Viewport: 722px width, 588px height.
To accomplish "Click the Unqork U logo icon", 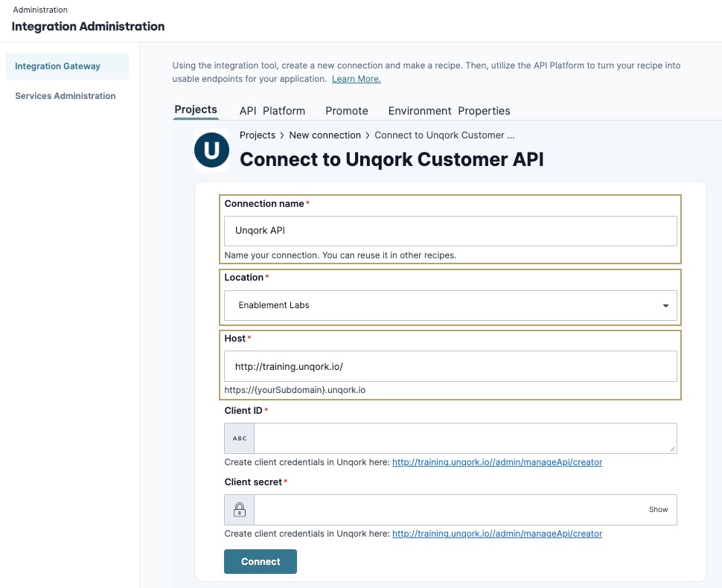I will [211, 150].
